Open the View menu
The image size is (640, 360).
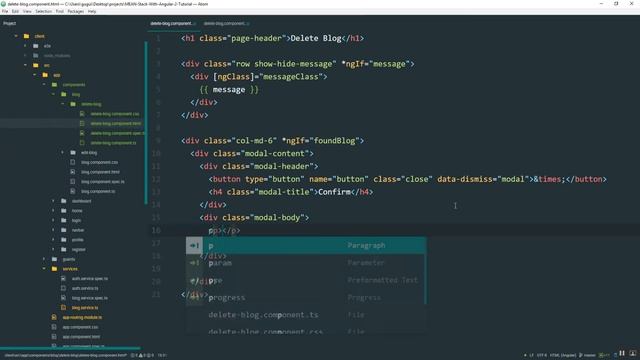pyautogui.click(x=27, y=11)
